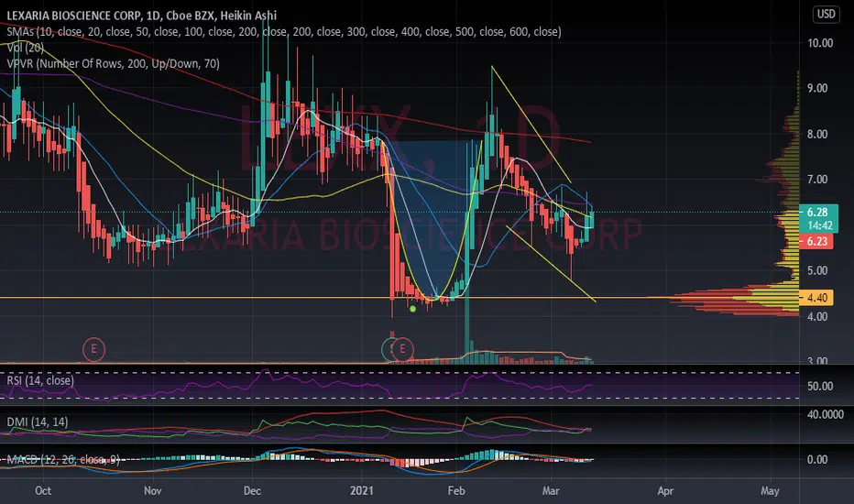This screenshot has height=504, width=854.
Task: Click the Oct label on time axis
Action: [43, 491]
